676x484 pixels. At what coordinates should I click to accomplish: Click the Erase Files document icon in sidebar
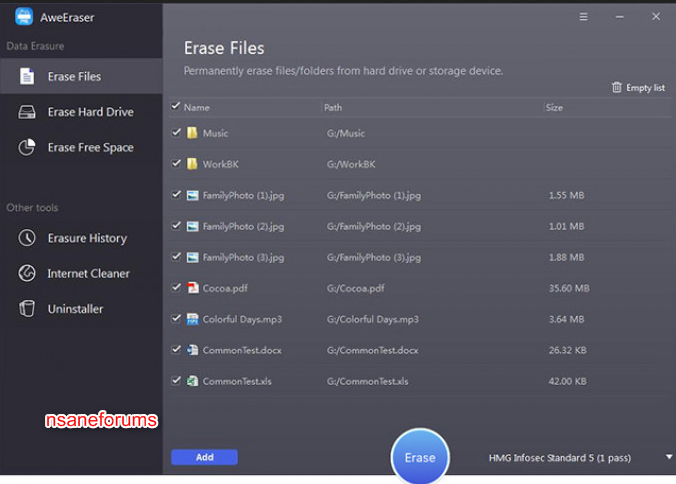[x=27, y=76]
